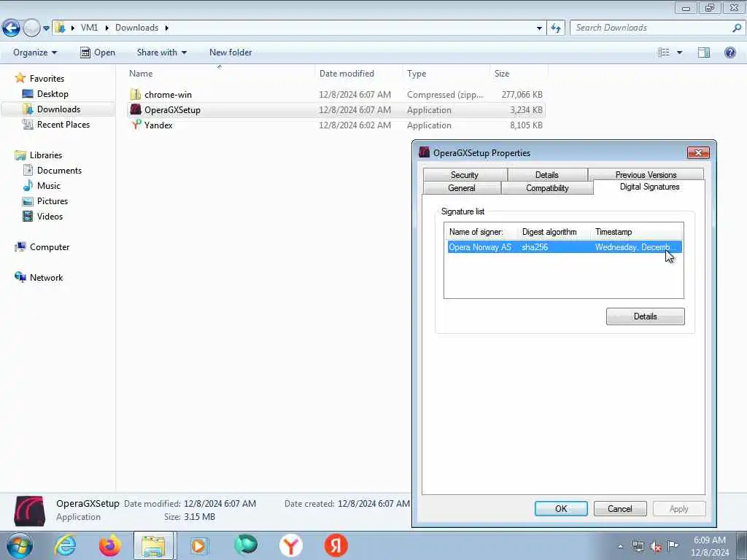Expand the arrow after VM1 breadcrumb

pos(107,28)
